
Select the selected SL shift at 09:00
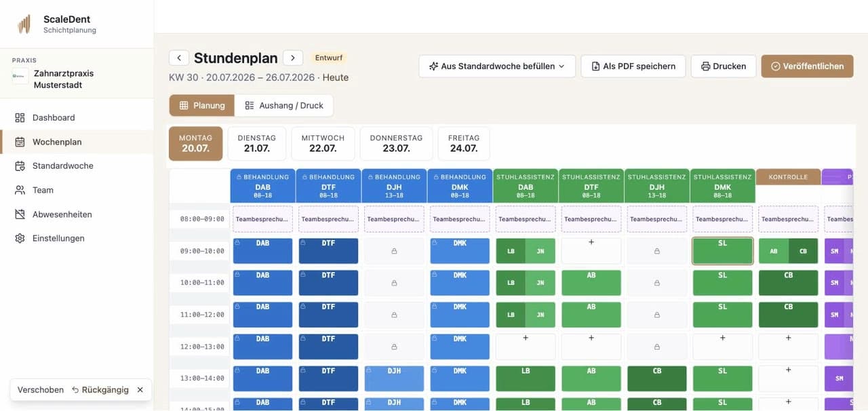pyautogui.click(x=722, y=250)
